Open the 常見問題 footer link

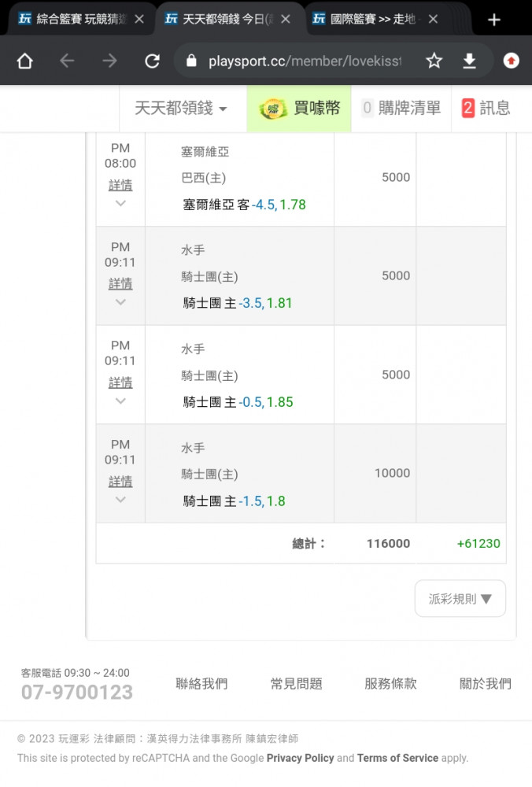[x=296, y=683]
